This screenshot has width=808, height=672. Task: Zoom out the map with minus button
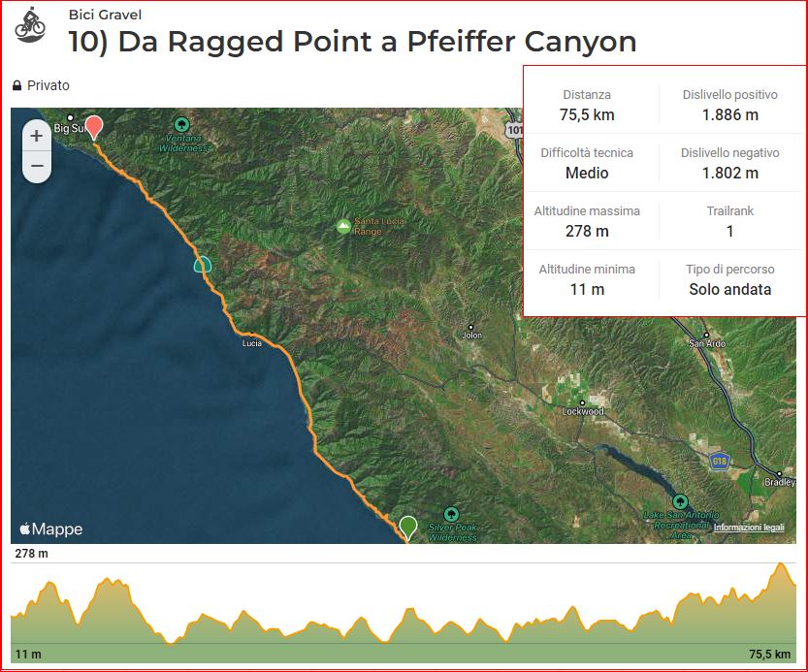[x=37, y=166]
